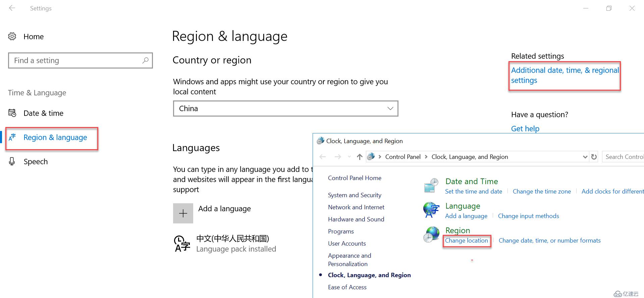Refresh the Control Panel window
This screenshot has height=298, width=644.
pyautogui.click(x=594, y=157)
